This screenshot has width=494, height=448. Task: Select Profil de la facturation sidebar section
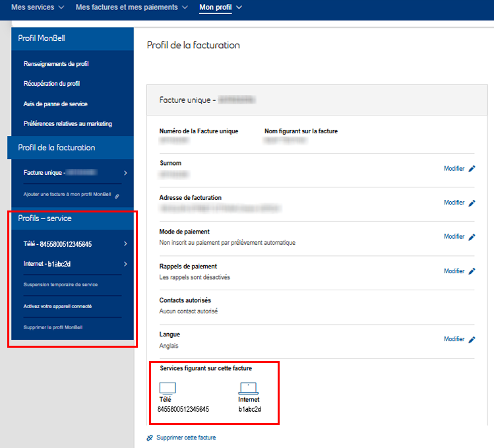click(x=71, y=148)
